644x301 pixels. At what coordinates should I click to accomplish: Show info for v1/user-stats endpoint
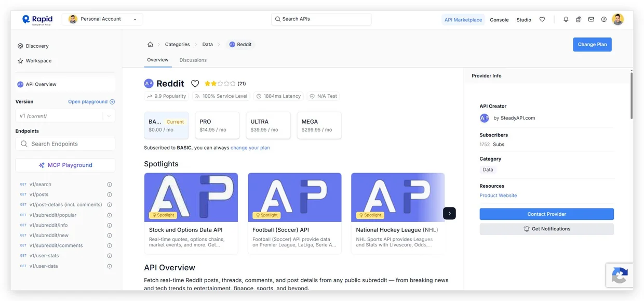[110, 256]
